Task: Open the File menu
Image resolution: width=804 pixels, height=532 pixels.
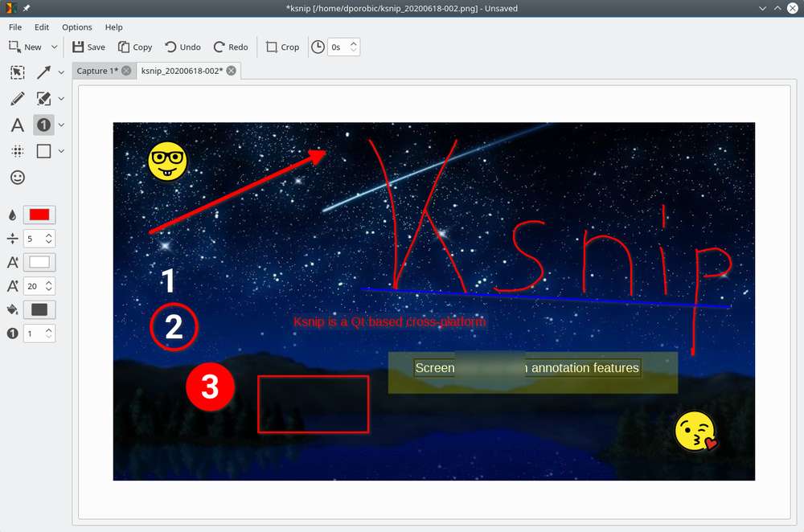Action: click(15, 27)
